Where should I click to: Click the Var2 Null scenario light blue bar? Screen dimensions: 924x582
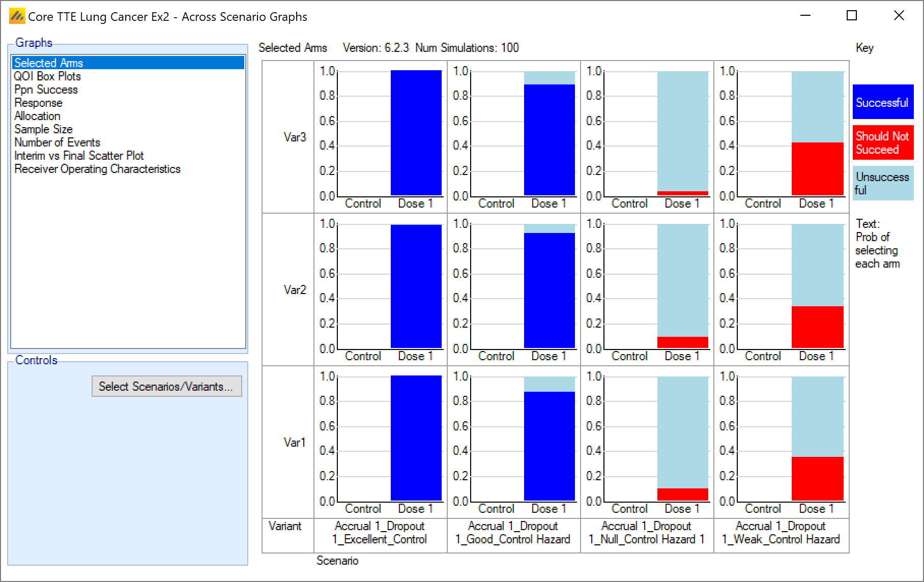coord(682,280)
